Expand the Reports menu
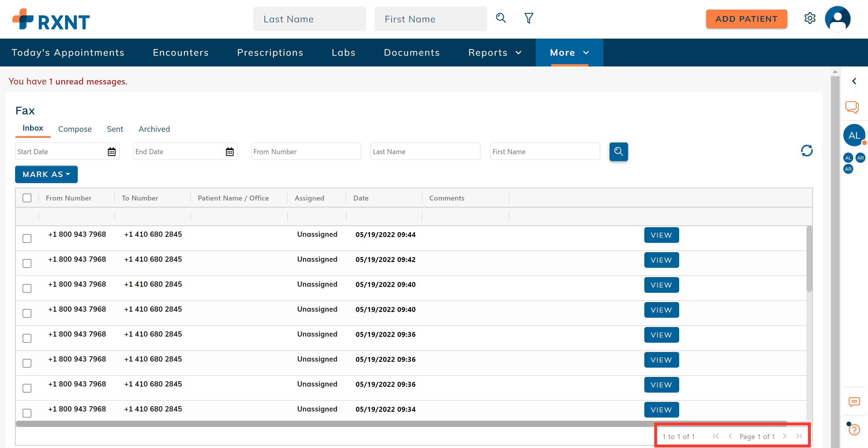 click(494, 53)
